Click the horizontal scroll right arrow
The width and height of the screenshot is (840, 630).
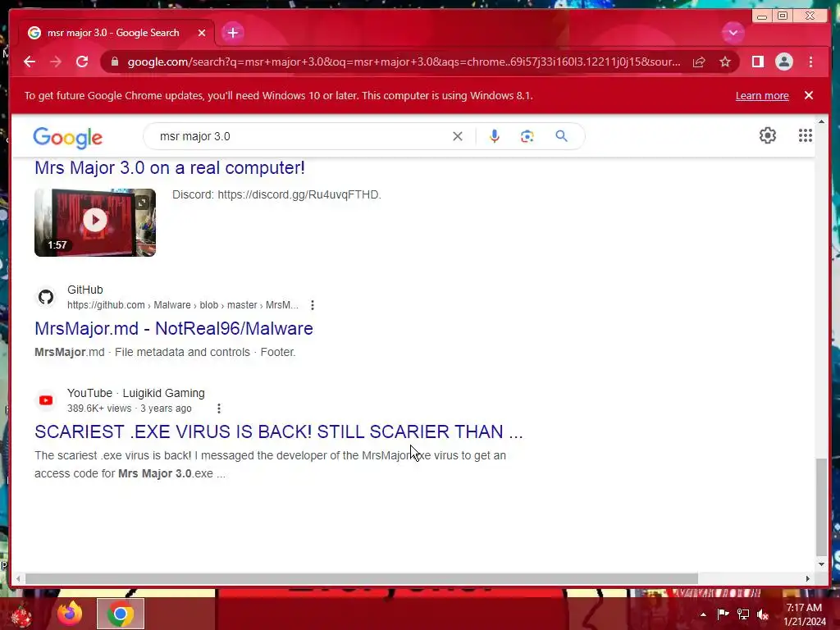[x=808, y=578]
